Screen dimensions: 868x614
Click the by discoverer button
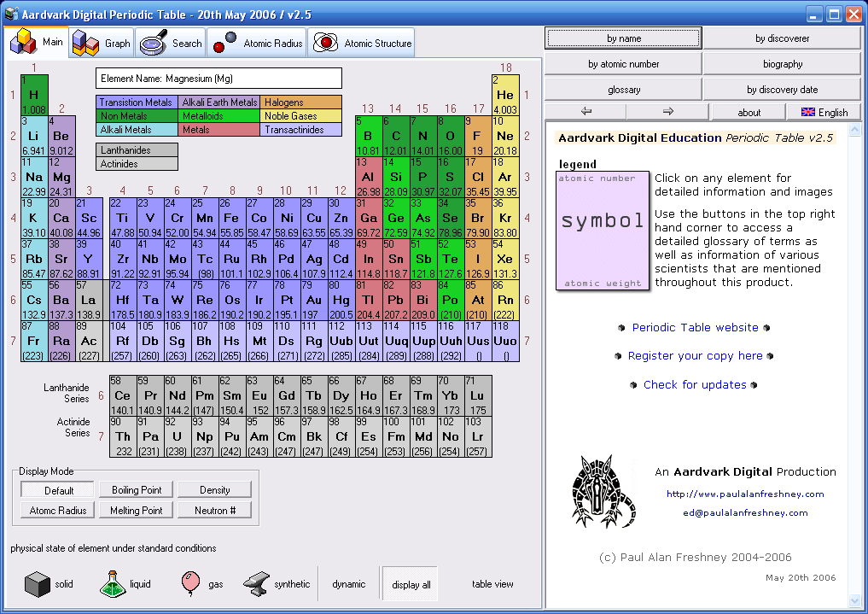pyautogui.click(x=782, y=38)
